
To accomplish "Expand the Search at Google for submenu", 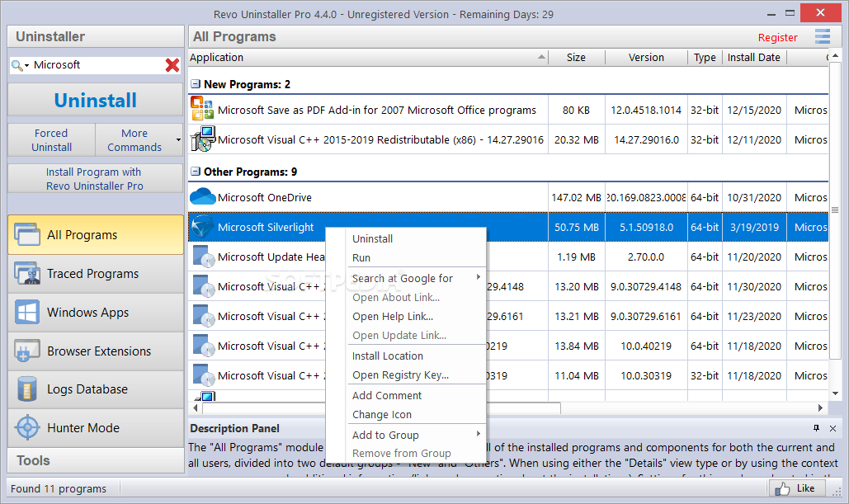I will (x=478, y=277).
